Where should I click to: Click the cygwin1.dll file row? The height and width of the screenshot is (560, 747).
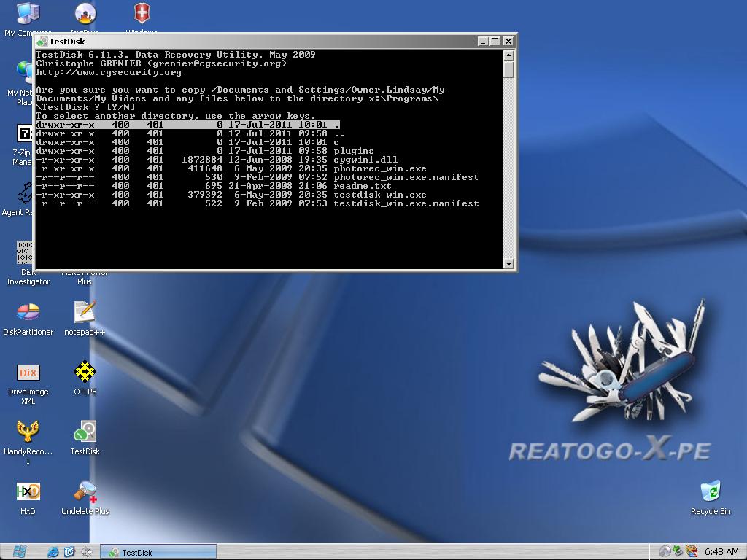pos(217,160)
